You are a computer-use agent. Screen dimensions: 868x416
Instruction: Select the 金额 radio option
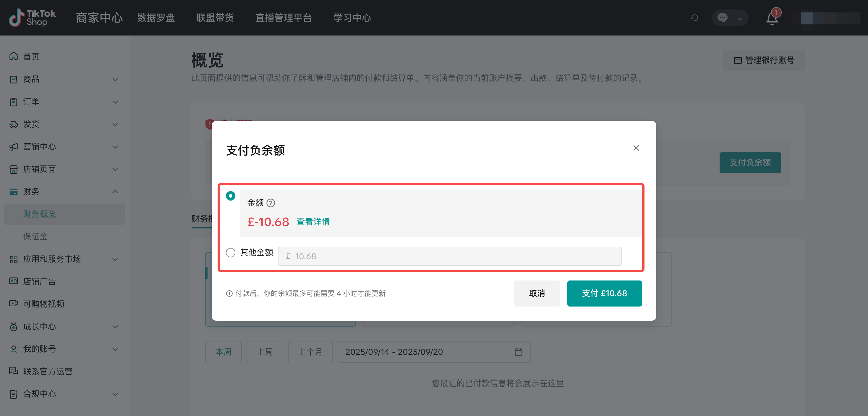tap(231, 196)
